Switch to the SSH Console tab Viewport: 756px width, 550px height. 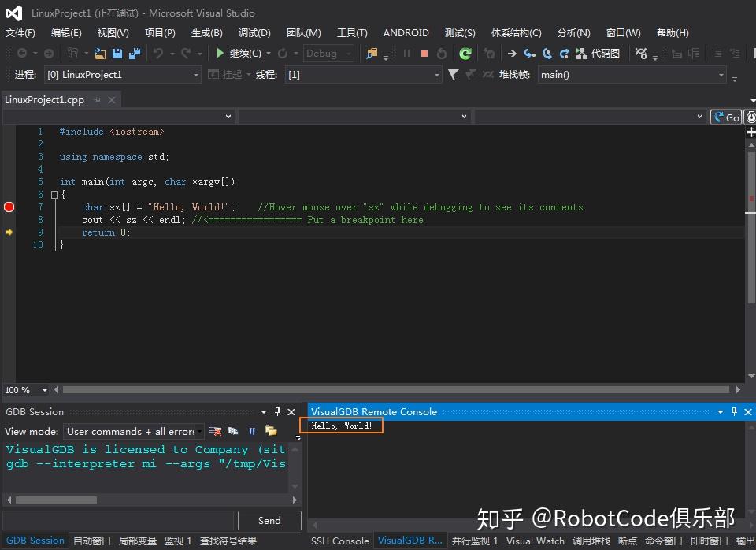click(x=339, y=541)
